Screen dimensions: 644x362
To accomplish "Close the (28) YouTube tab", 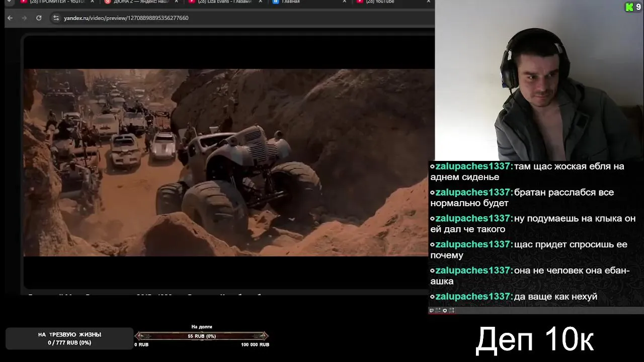I will click(428, 2).
